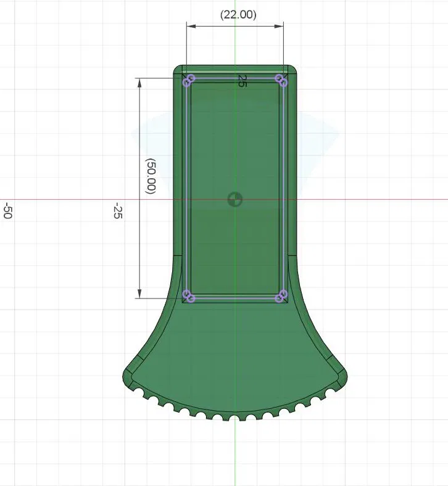Select the uppermost sketch point circle at the top-right corner
Viewport: 448px width, 486px height.
[x=279, y=78]
